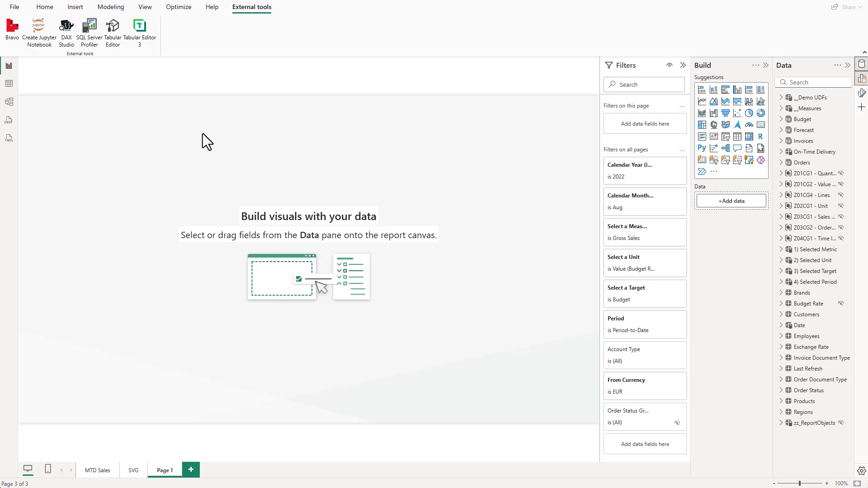Add a new report page
Viewport: 868px width, 488px height.
coord(191,469)
